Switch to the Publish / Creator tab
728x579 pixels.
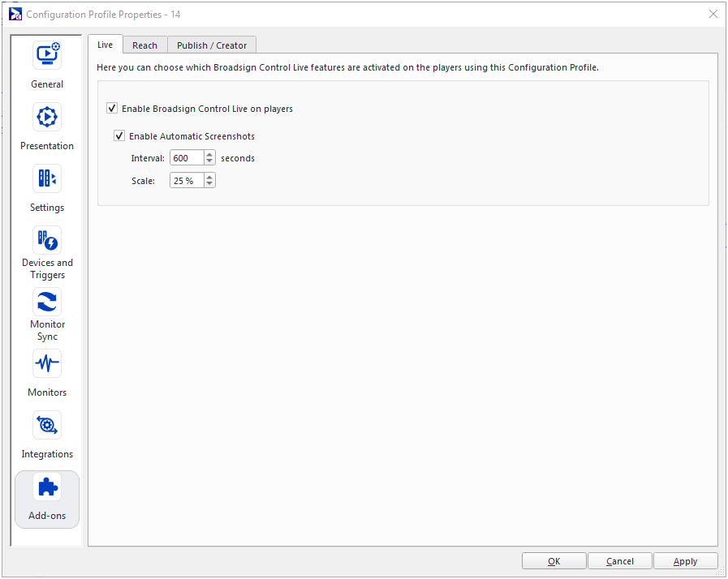[x=212, y=45]
